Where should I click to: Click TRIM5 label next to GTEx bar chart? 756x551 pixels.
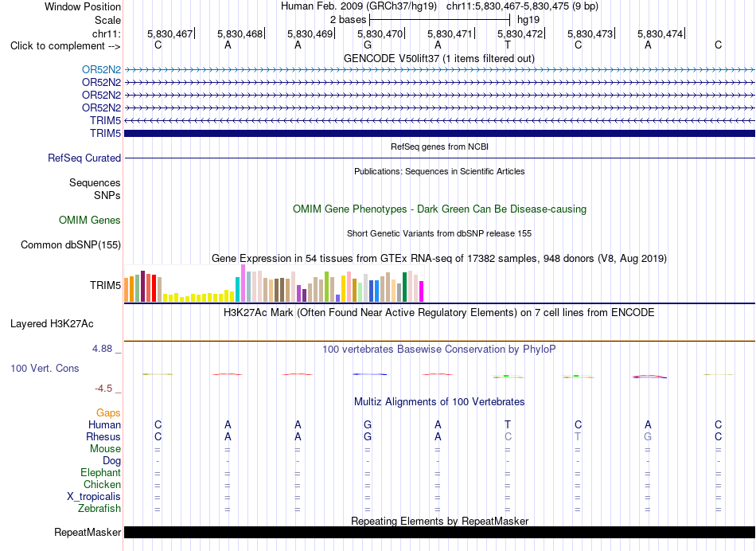coord(105,285)
